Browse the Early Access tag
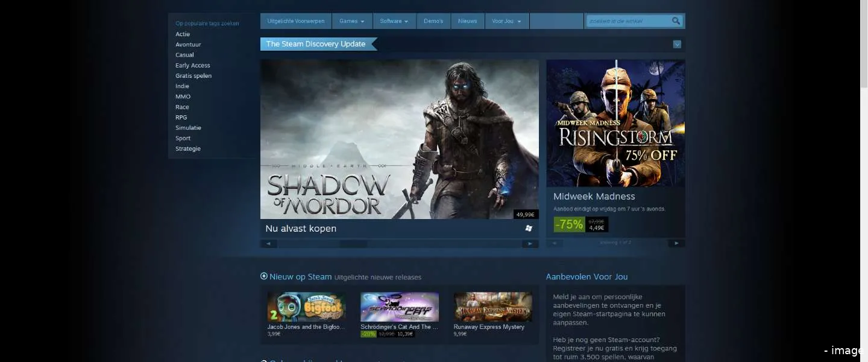 pos(193,65)
